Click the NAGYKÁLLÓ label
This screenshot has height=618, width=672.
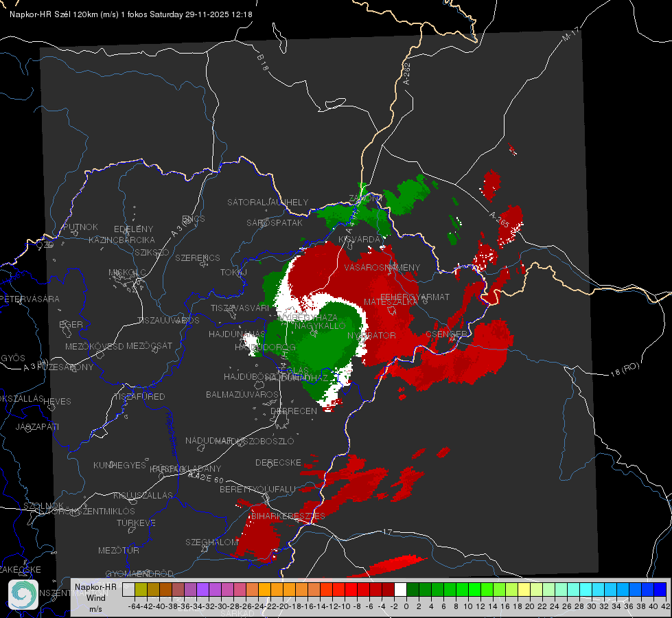(320, 326)
